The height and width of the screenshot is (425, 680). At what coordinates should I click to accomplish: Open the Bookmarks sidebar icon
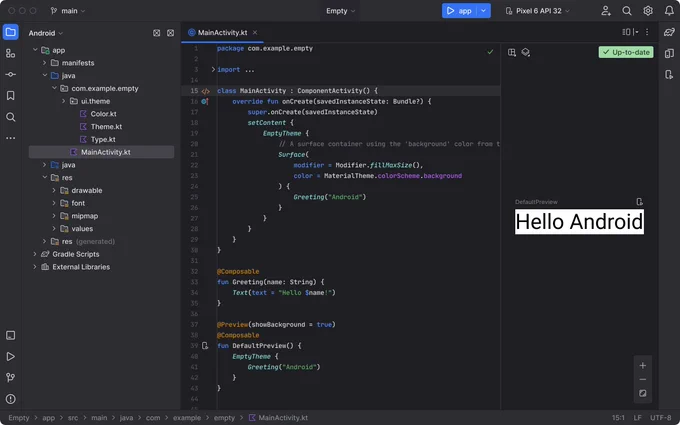10,95
